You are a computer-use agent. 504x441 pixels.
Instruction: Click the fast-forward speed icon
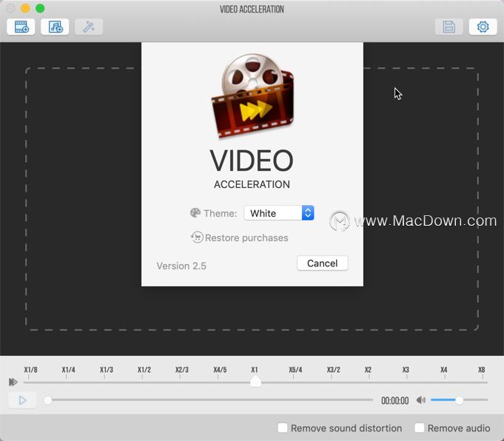[13, 383]
